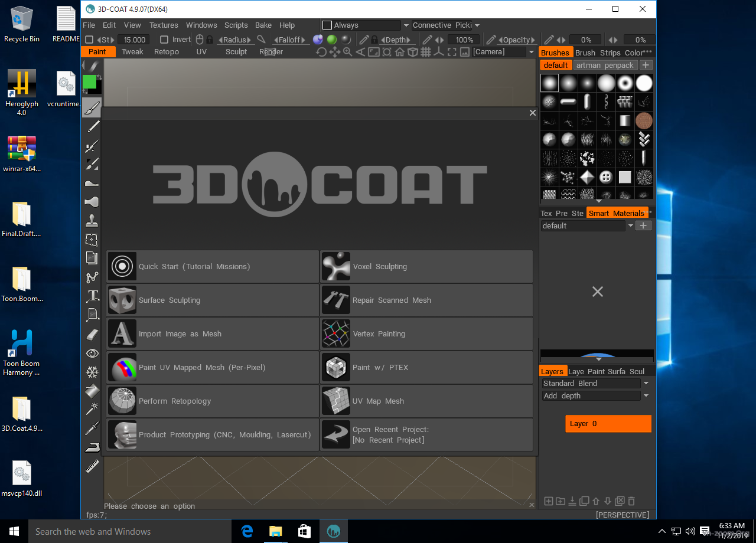756x543 pixels.
Task: Select the Freeze snowflake tool
Action: tap(92, 372)
